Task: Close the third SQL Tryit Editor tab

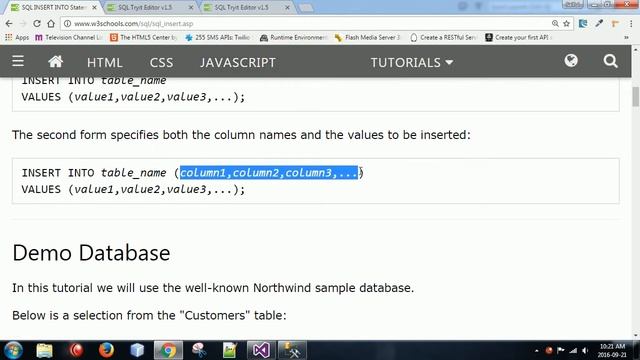Action: 287,7
